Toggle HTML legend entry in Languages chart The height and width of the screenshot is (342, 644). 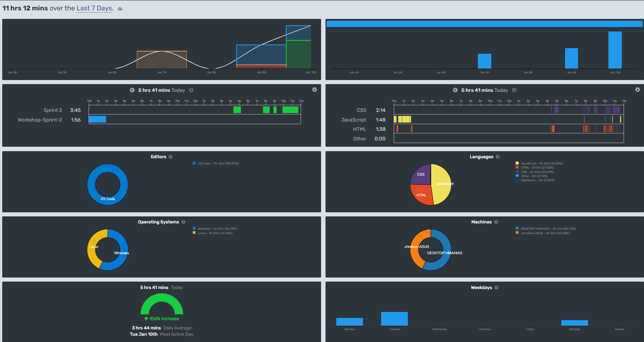(x=535, y=167)
